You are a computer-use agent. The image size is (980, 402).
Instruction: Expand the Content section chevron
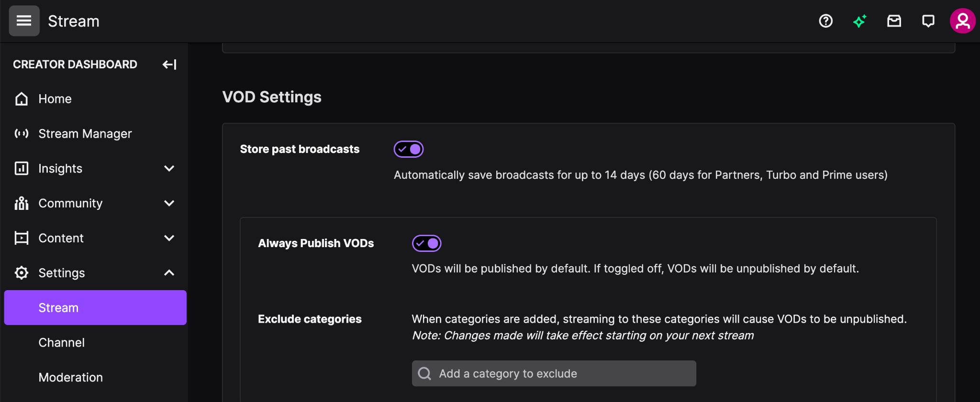[169, 238]
